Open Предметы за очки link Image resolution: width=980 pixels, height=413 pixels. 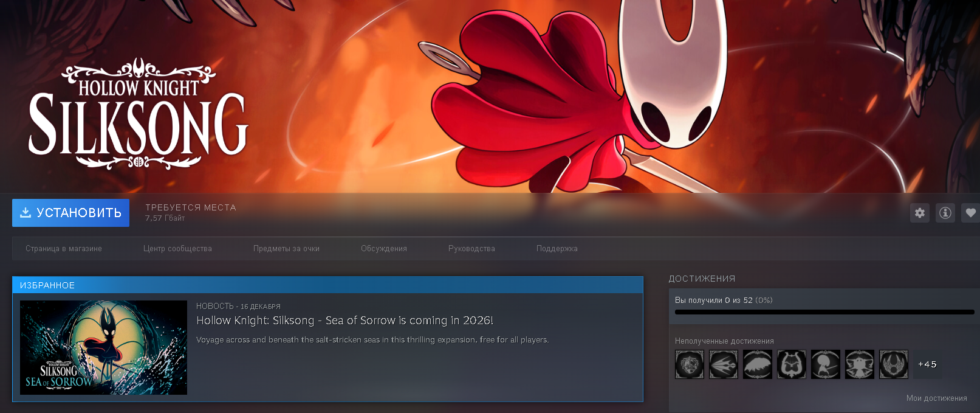286,249
